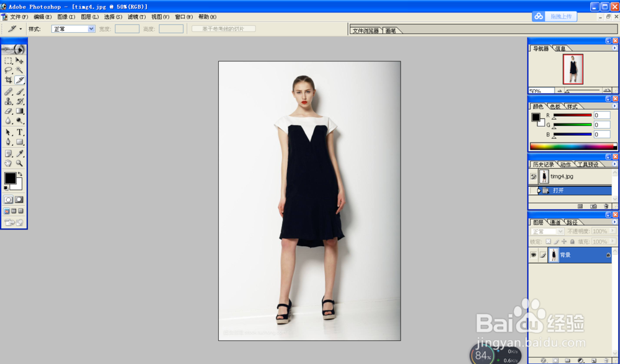Open History panel flyout menu
Image resolution: width=620 pixels, height=364 pixels.
[614, 164]
